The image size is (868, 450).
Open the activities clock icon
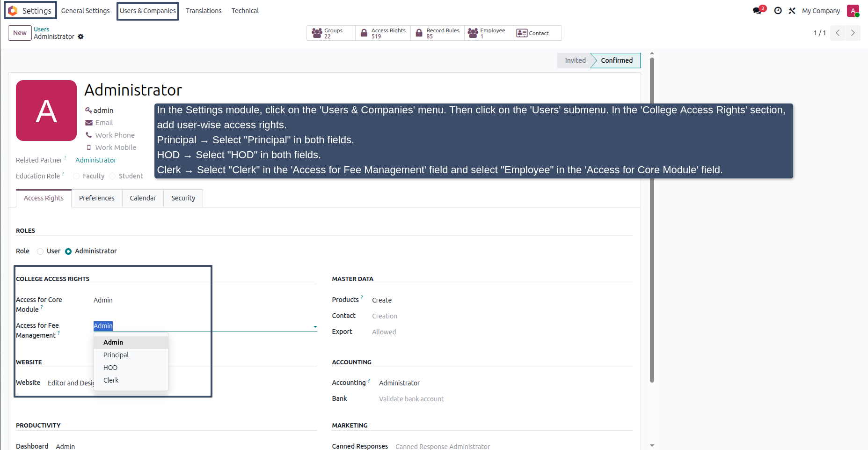[778, 10]
